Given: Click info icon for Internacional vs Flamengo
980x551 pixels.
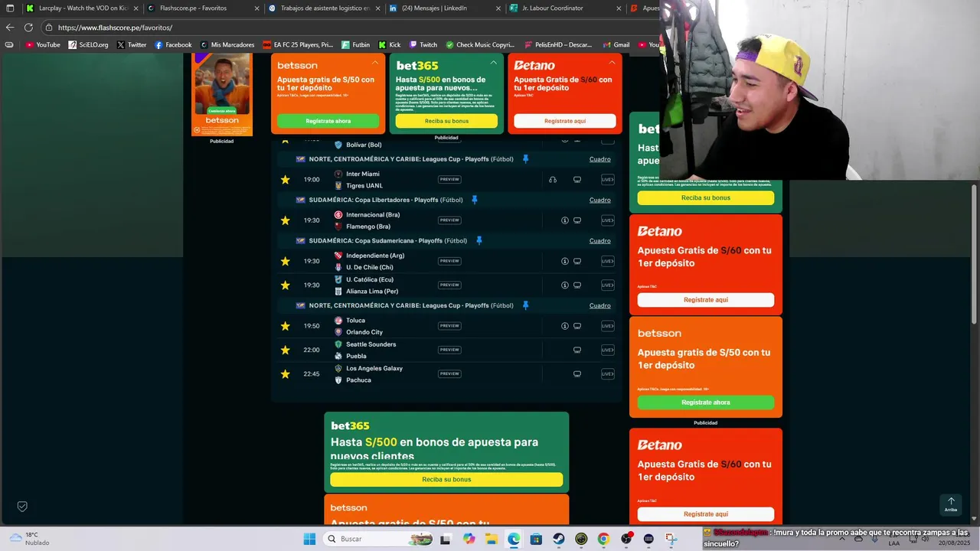Looking at the screenshot, I should pyautogui.click(x=565, y=220).
